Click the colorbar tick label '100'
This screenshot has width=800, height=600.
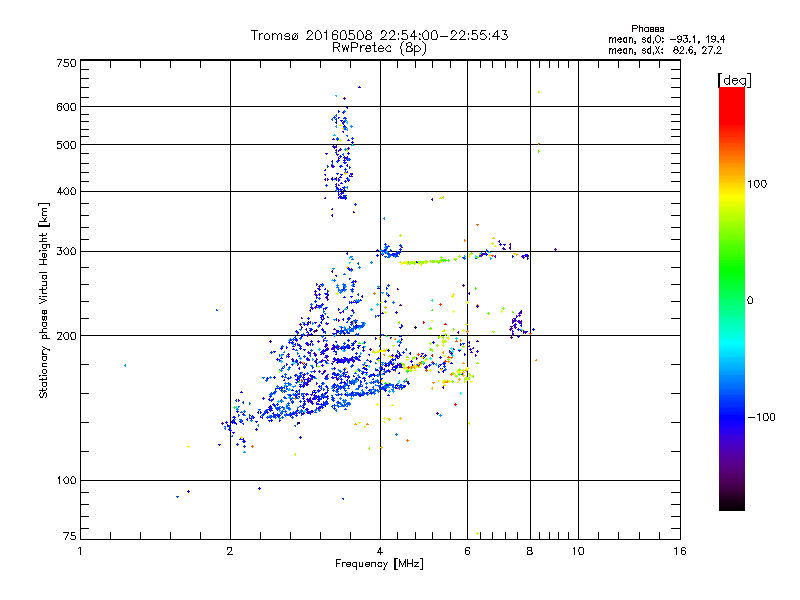[x=757, y=184]
